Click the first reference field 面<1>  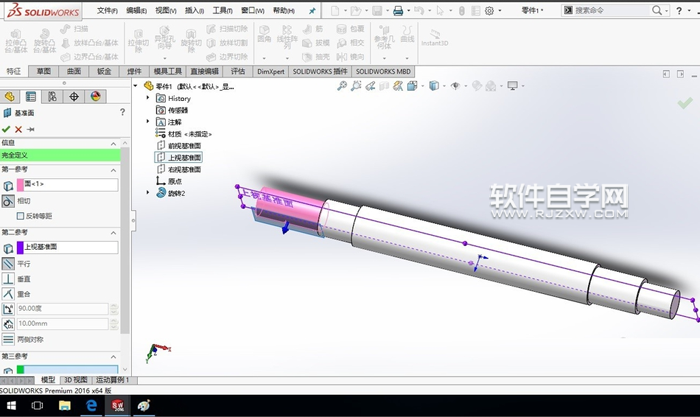67,185
